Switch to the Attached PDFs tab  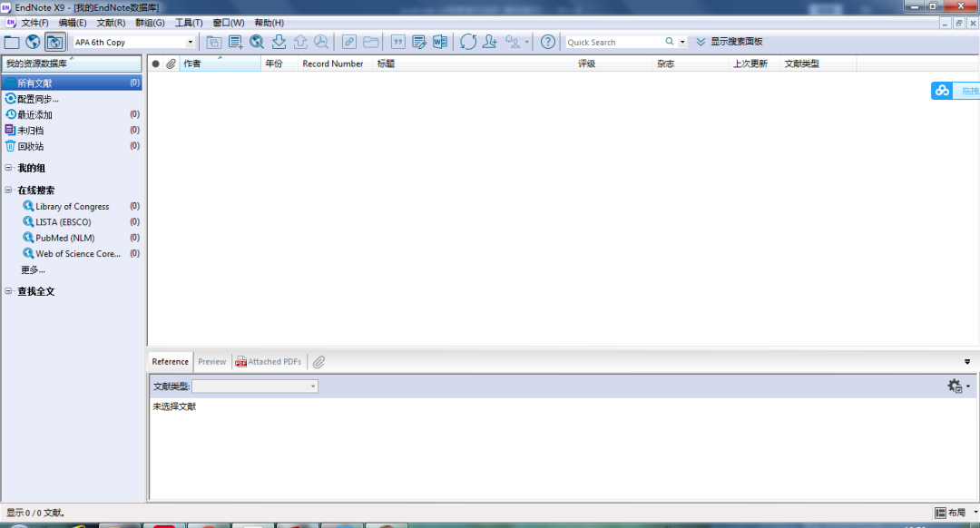[269, 362]
